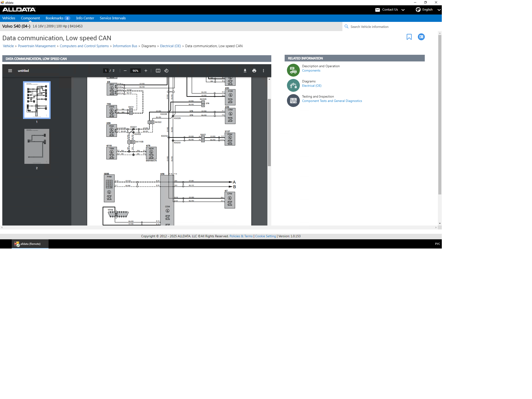Click the Volvo S40 (04-) vehicle title
Viewport: 532px width, 399px height.
pyautogui.click(x=16, y=26)
